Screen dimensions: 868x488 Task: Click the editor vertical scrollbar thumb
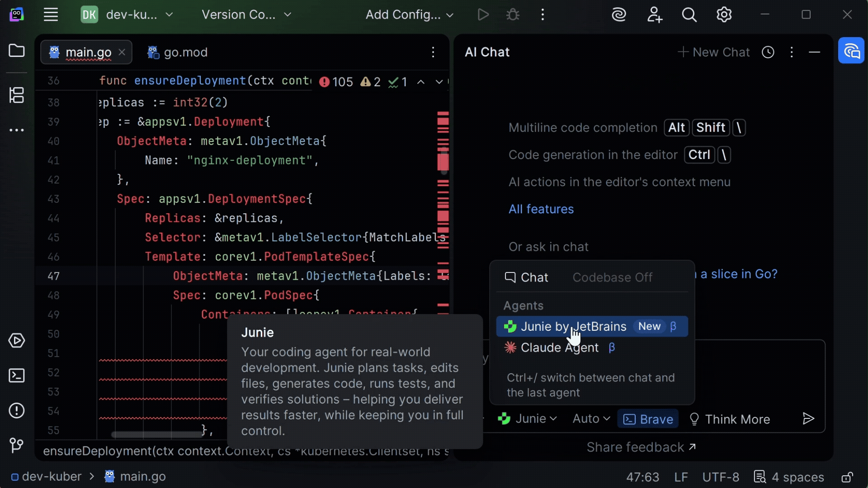click(443, 161)
